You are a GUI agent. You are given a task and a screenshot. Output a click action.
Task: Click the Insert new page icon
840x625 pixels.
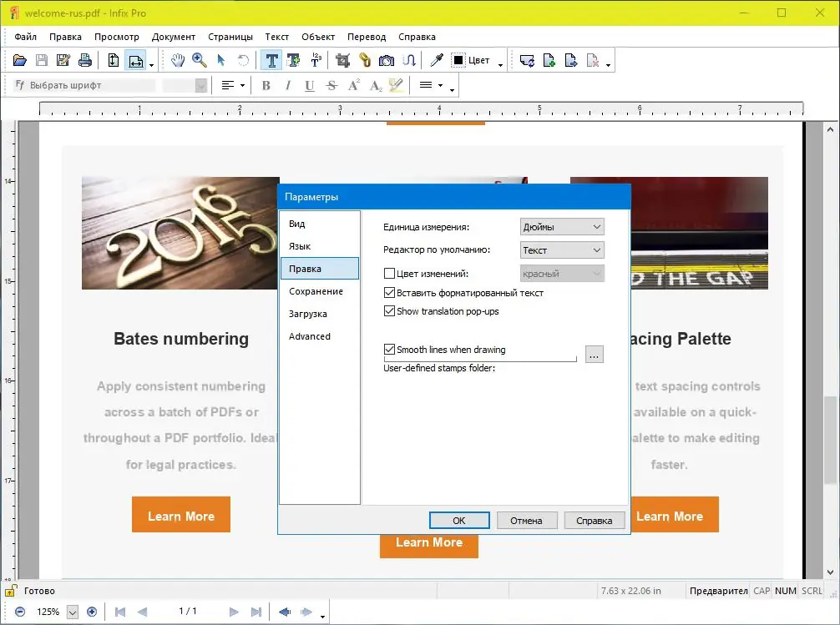(x=549, y=61)
